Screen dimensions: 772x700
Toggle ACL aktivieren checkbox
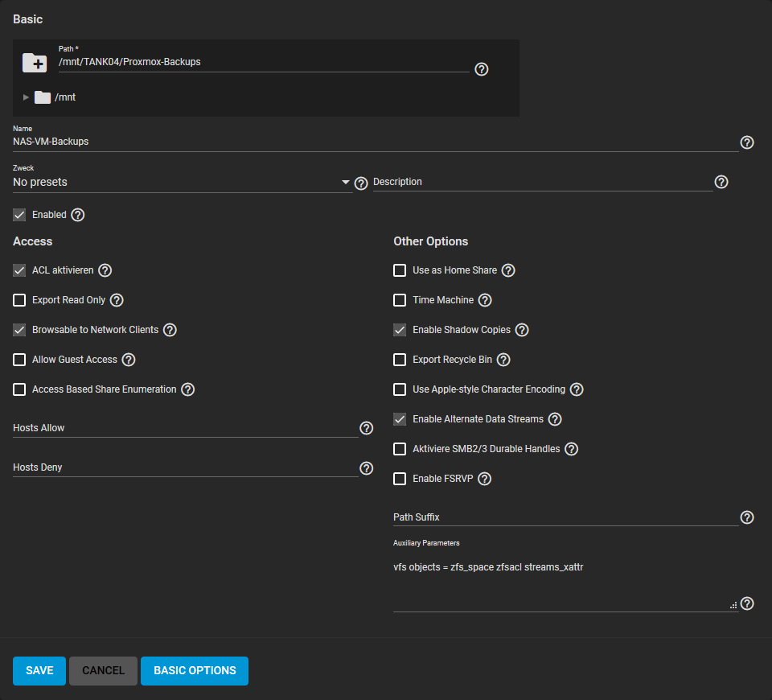pos(19,270)
